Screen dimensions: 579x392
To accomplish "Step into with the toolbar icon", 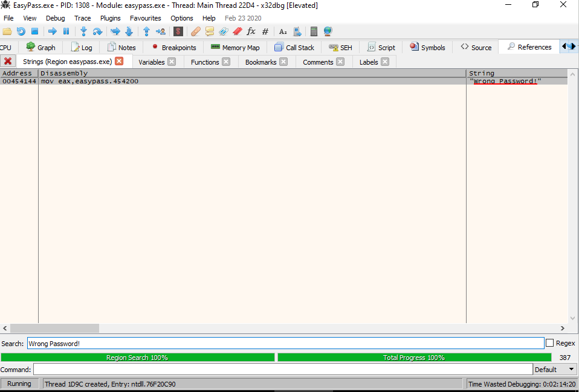I will [x=83, y=31].
